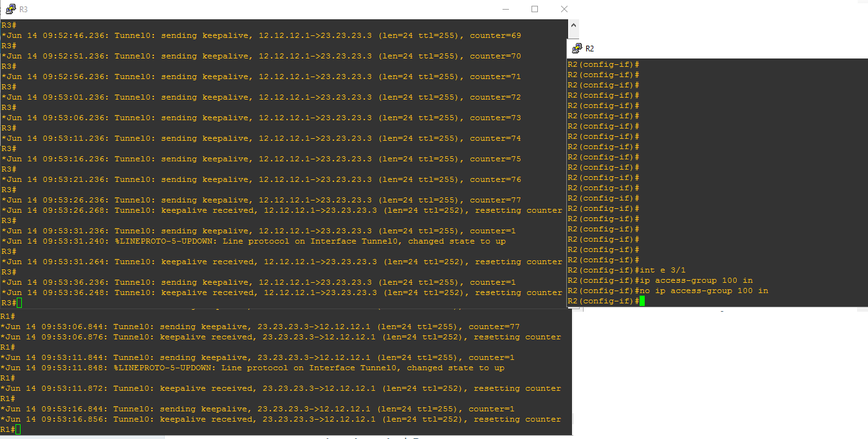Viewport: 868px width, 439px height.
Task: Maximize the R3 terminal window
Action: coord(535,9)
